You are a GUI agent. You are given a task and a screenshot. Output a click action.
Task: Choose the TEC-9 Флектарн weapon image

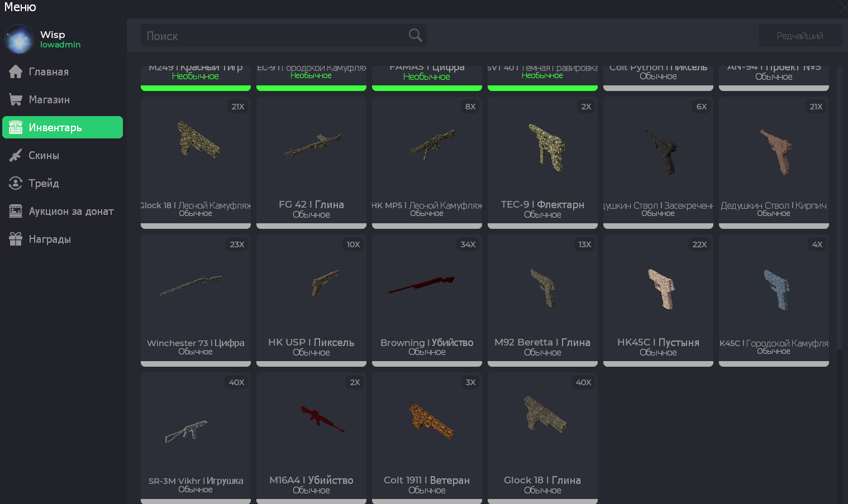click(547, 147)
